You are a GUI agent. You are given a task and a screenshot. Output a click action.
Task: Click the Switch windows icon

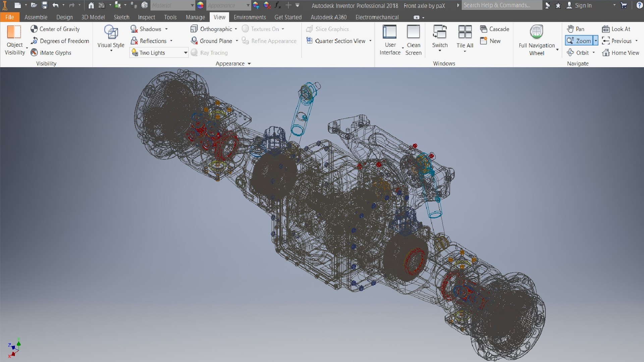(440, 32)
